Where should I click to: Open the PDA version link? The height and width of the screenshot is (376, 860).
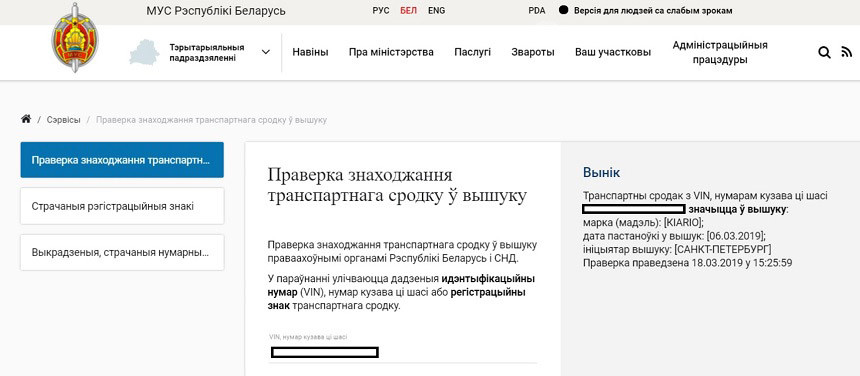click(x=536, y=10)
